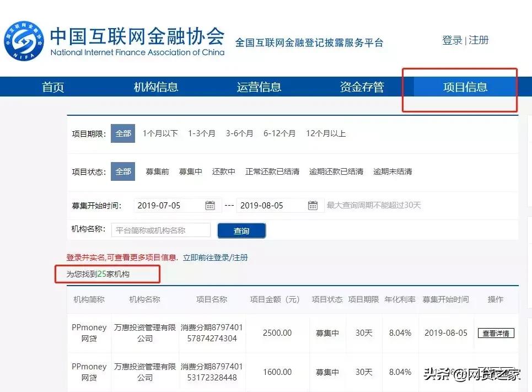This screenshot has height=392, width=532.
Task: Click the 机构名称 search input field
Action: click(160, 230)
